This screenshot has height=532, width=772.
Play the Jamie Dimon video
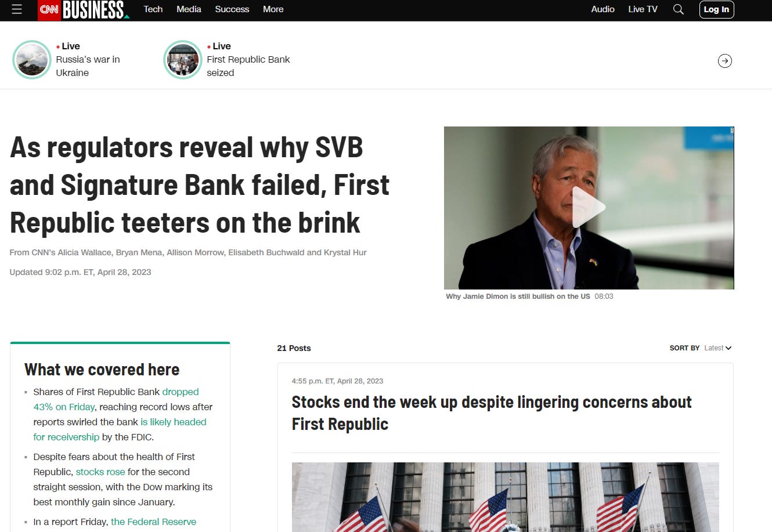coord(589,208)
